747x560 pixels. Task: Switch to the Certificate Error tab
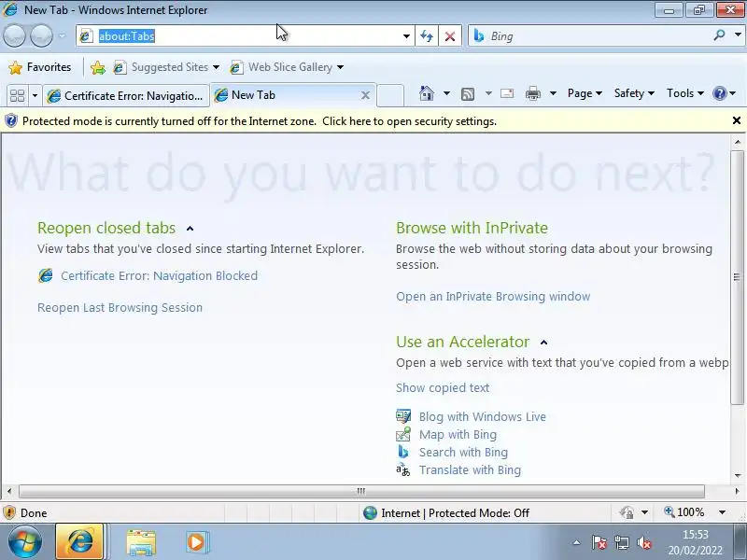(x=126, y=96)
